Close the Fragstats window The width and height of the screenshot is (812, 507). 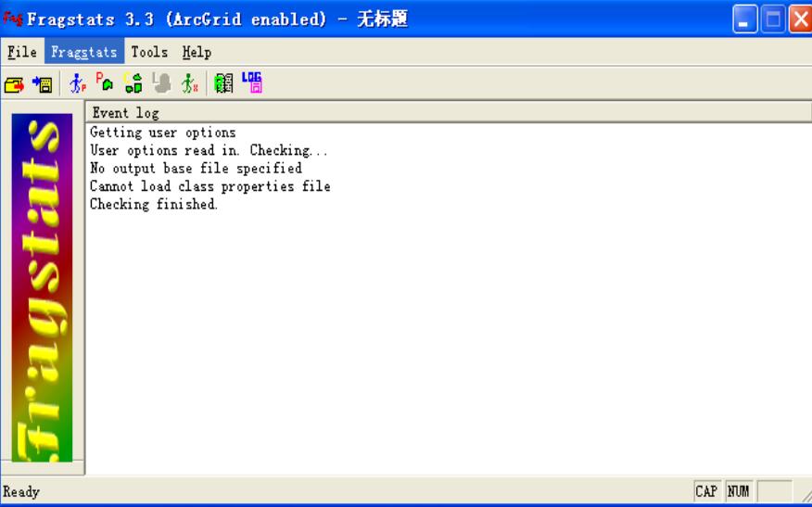(x=800, y=19)
